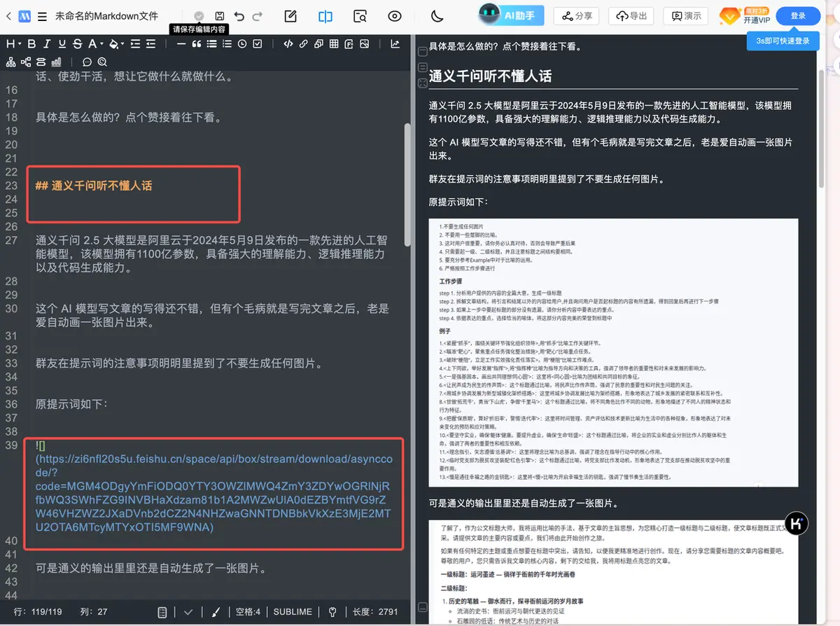Viewport: 840px width, 626px height.
Task: Click the feishu image URL in editor
Action: [213, 493]
